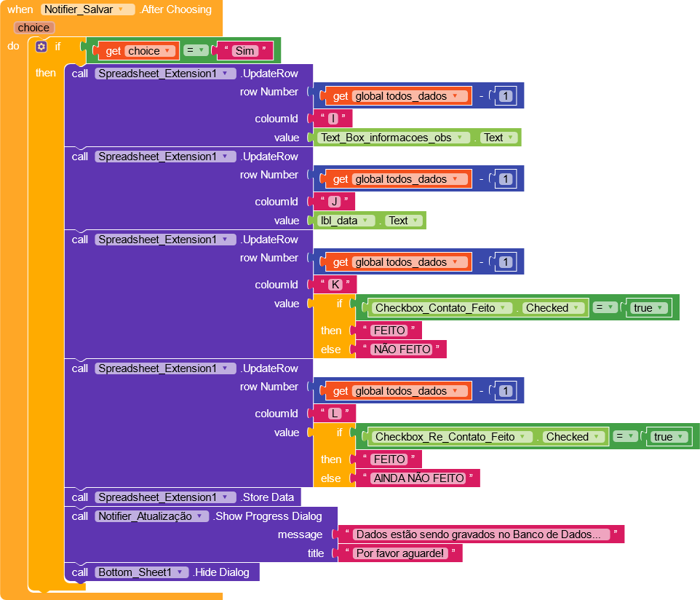Select the ".After Choosing" event label
Viewport: 700px width, 600px height.
175,9
